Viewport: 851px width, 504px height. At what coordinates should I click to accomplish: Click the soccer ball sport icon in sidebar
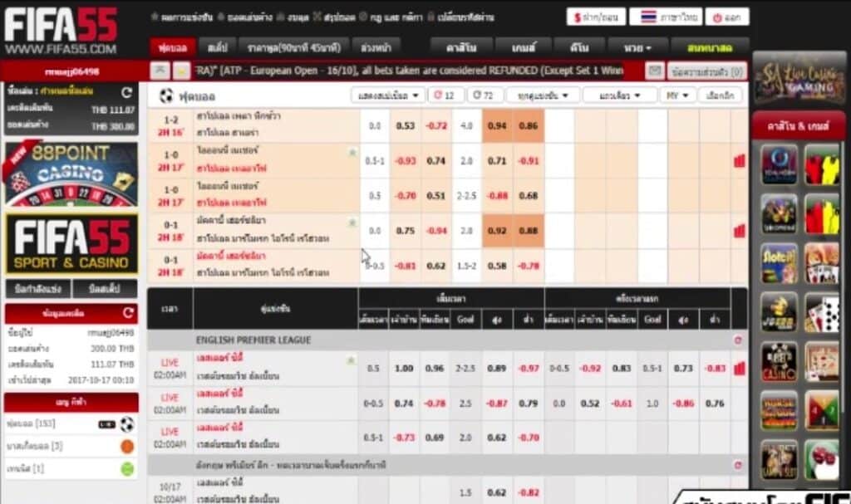127,423
